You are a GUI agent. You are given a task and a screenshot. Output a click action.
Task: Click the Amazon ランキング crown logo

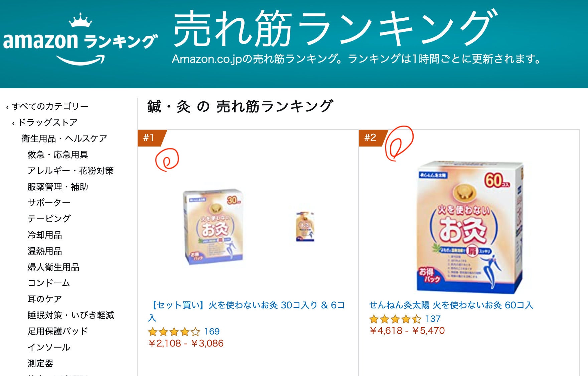coord(80,39)
